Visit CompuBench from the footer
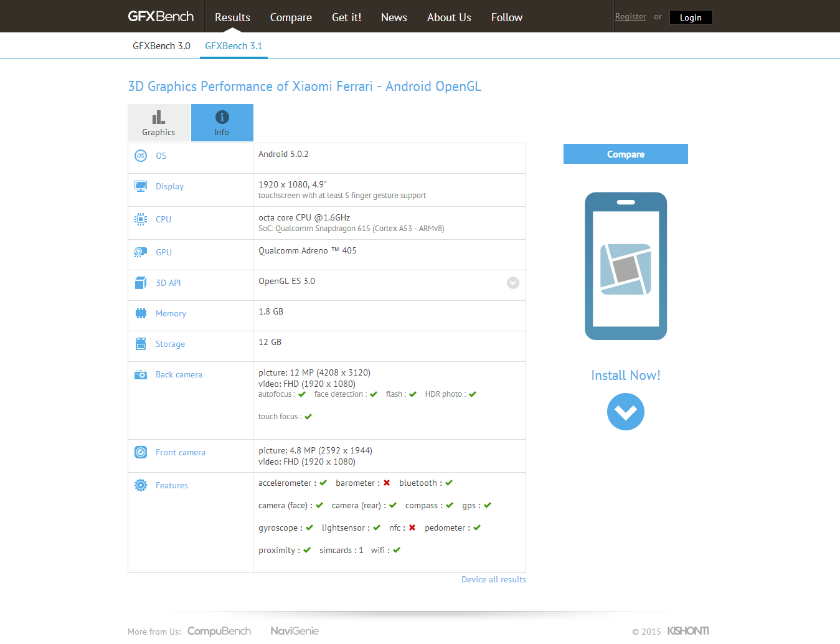Viewport: 840px width, 644px height. 219,631
